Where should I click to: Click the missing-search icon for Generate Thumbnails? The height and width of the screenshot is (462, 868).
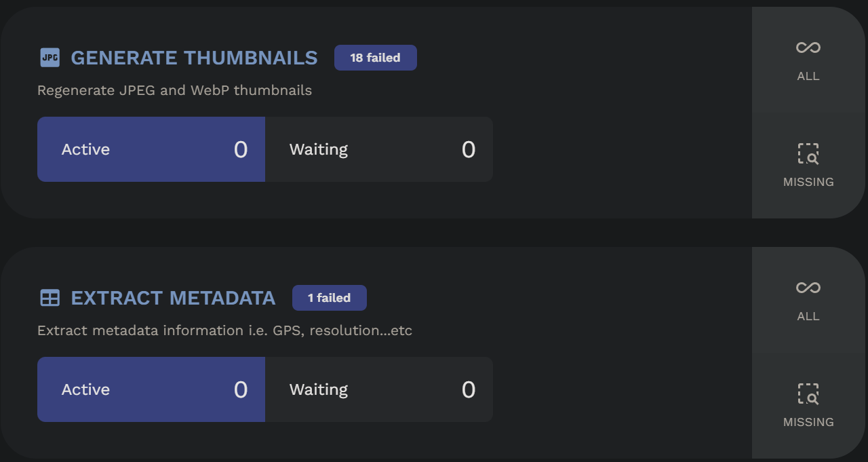[808, 154]
